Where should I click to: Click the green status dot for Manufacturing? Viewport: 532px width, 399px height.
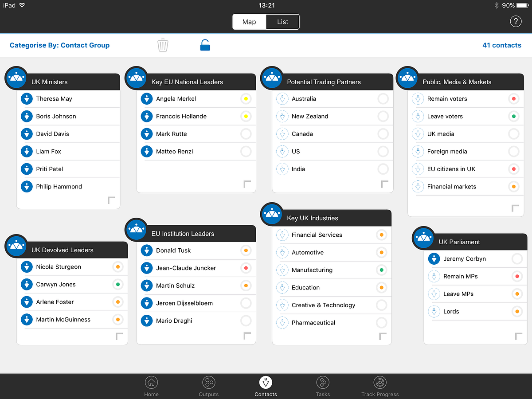point(381,270)
